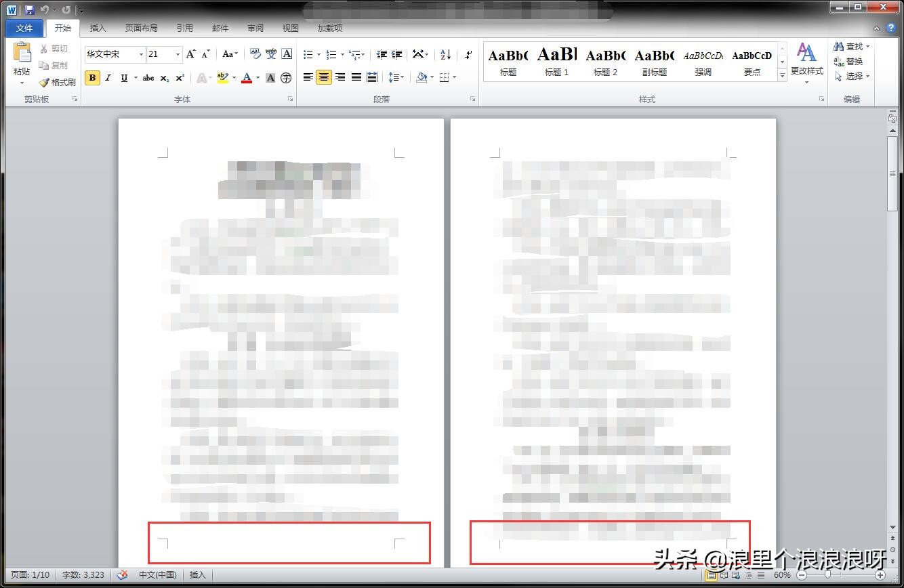Switch to the 视图 (View) tab
Screen dimensions: 904x588
point(291,28)
